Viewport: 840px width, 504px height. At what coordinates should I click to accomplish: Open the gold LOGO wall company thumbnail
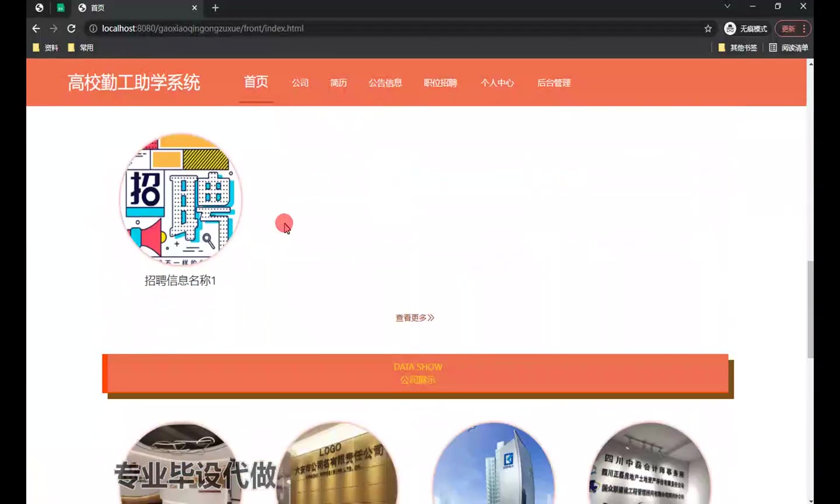pos(337,464)
